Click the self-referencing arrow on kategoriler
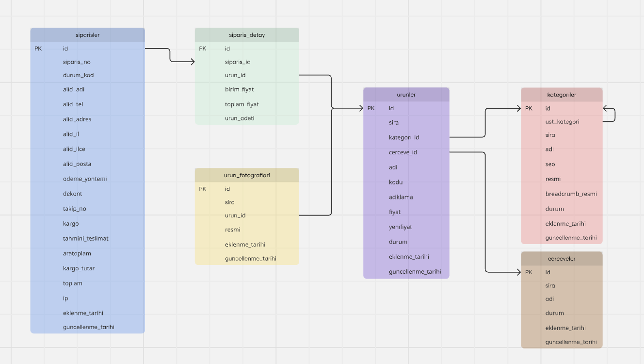This screenshot has height=364, width=644. [x=614, y=115]
